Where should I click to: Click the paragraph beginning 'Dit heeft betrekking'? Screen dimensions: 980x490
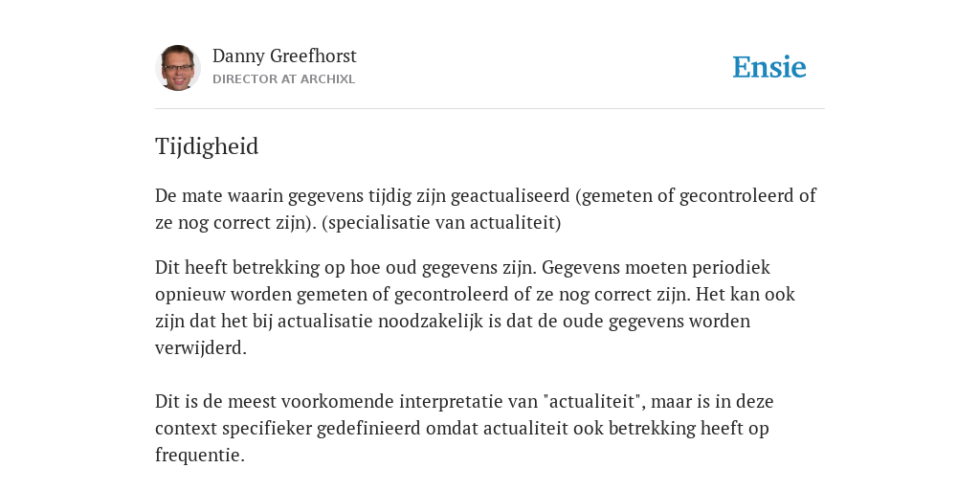point(475,307)
